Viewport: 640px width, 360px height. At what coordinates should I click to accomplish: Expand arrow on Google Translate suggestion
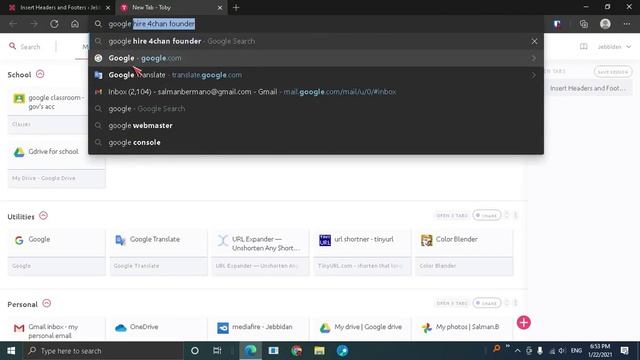pos(533,75)
